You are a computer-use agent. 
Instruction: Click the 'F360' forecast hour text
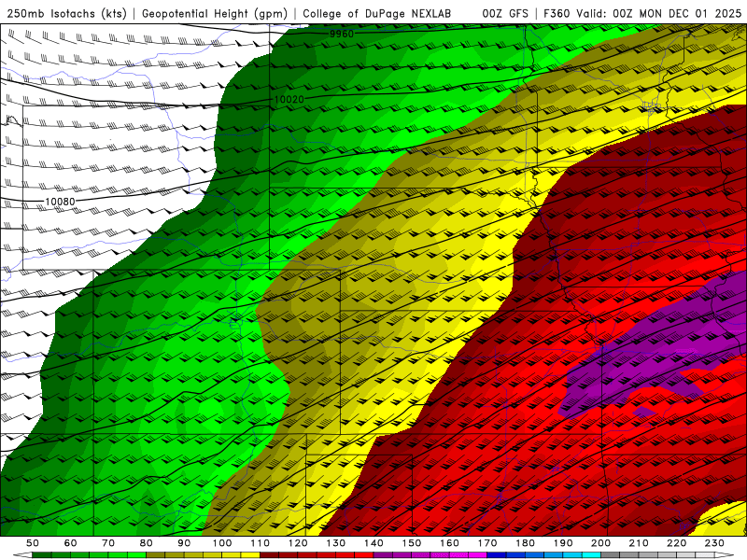[x=557, y=13]
